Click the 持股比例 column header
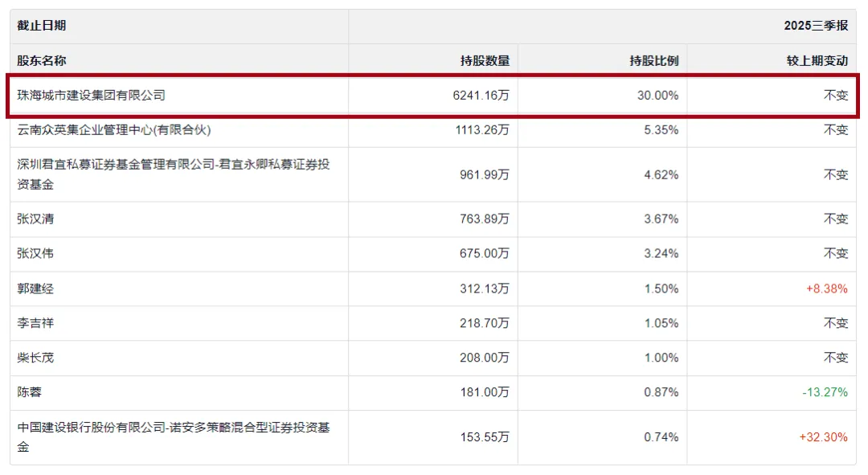This screenshot has width=868, height=475. click(x=653, y=60)
